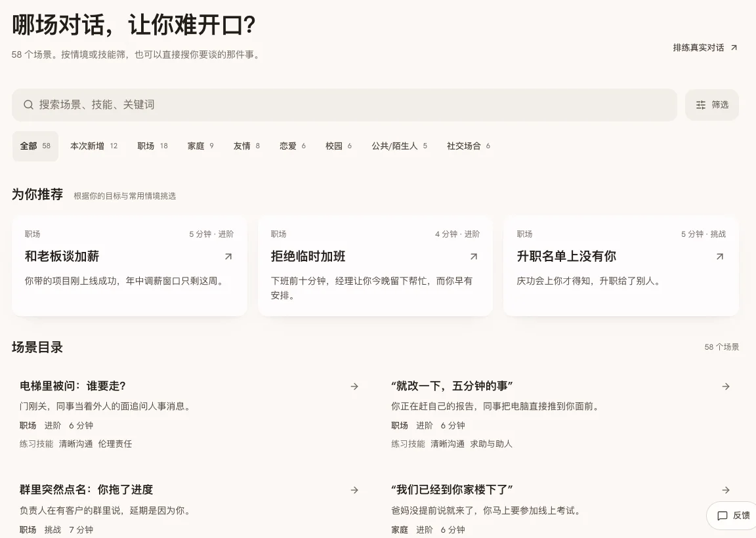Click description 门刚关，同事当着外人的面

(106, 406)
